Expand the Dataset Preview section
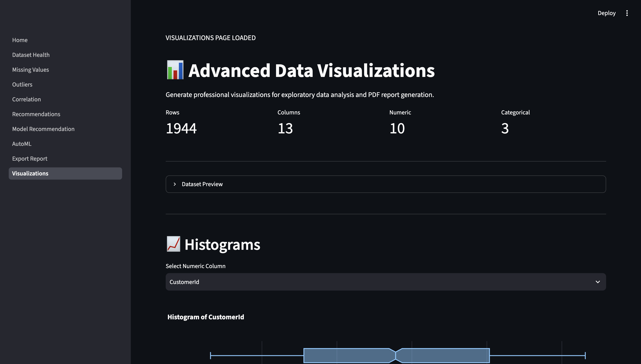 (x=386, y=184)
